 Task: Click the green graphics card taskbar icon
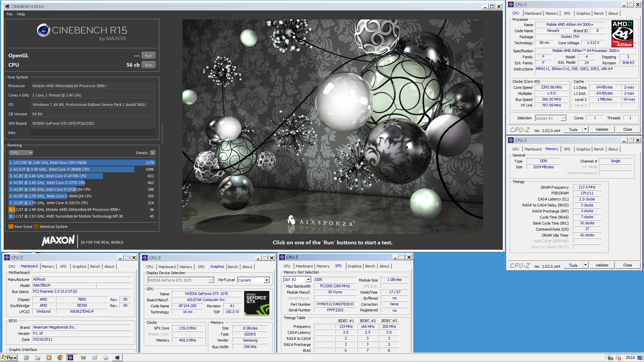click(x=83, y=358)
